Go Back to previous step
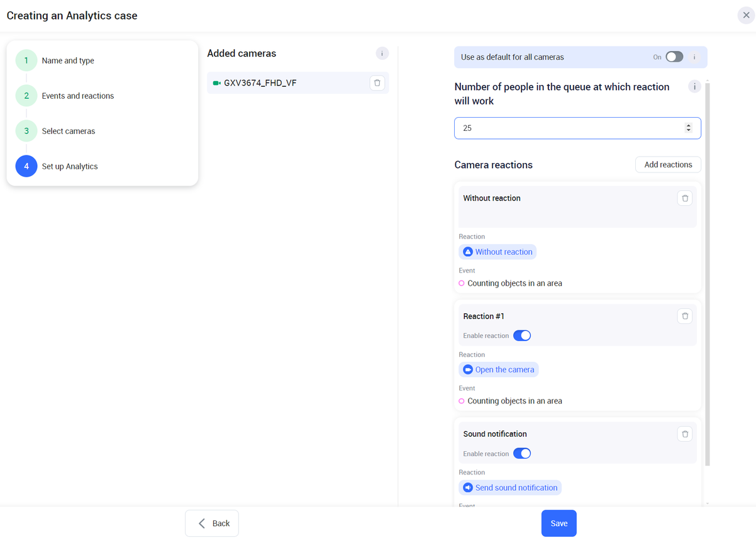 (212, 524)
